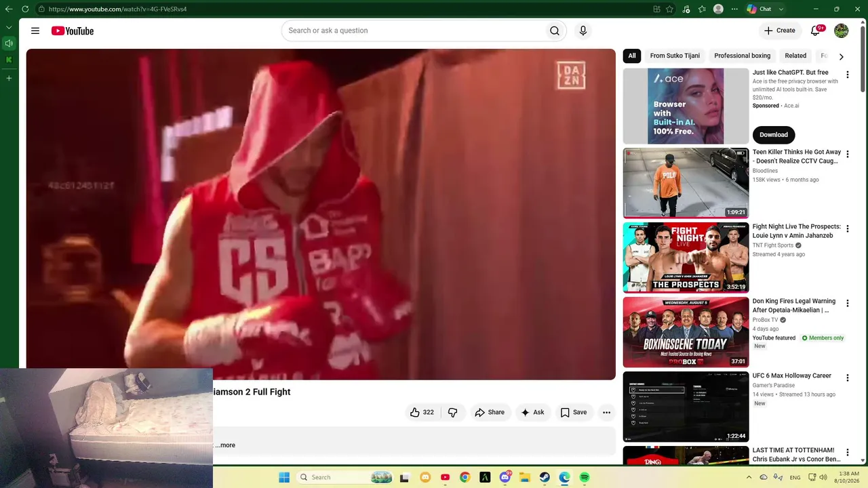Open more actions under the video
This screenshot has height=488, width=868.
[606, 412]
